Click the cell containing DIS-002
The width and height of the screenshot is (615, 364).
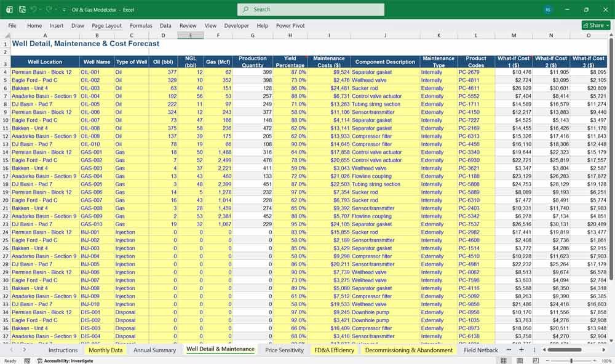[x=97, y=320]
